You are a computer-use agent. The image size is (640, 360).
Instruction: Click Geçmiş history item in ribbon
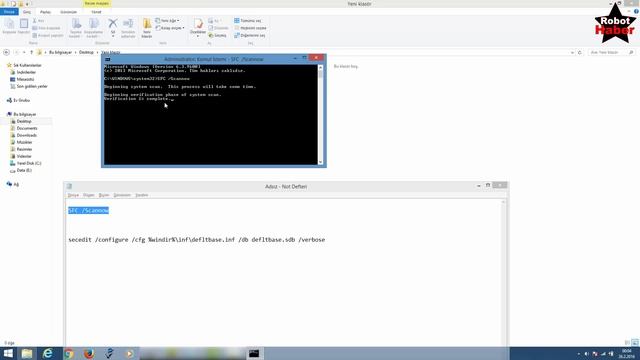[217, 36]
